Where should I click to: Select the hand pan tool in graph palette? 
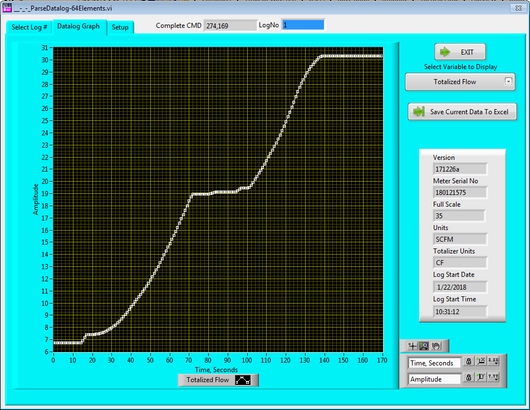[436, 346]
